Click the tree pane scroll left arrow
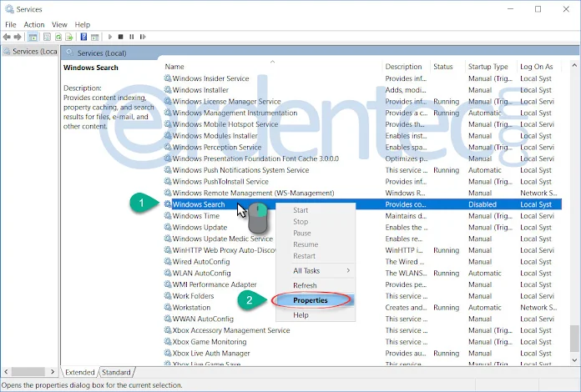The width and height of the screenshot is (581, 392). pos(6,371)
